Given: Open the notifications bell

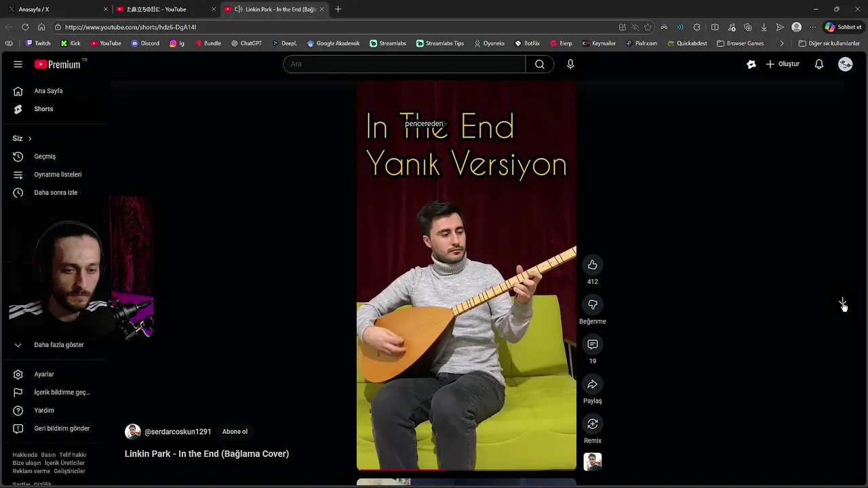Looking at the screenshot, I should [x=819, y=64].
